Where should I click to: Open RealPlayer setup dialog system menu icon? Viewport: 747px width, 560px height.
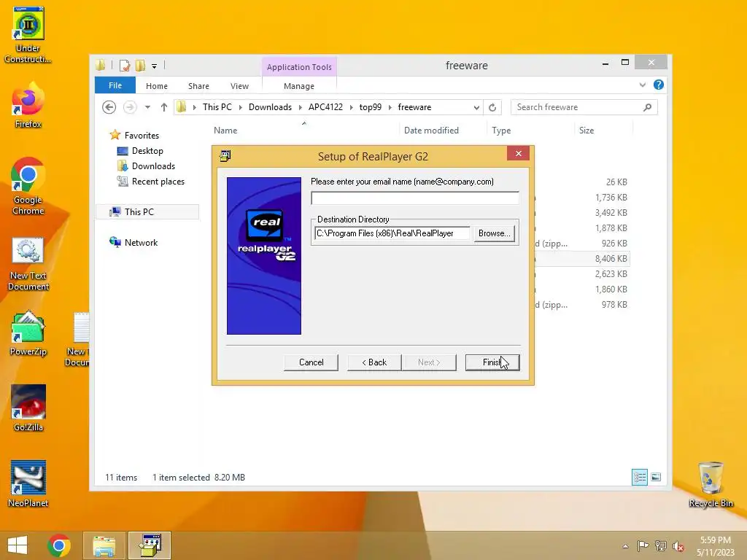tap(225, 156)
